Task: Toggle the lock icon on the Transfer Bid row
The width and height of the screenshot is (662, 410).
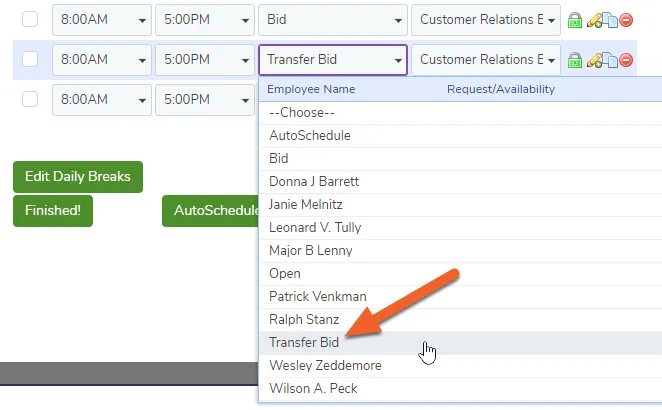Action: click(575, 60)
